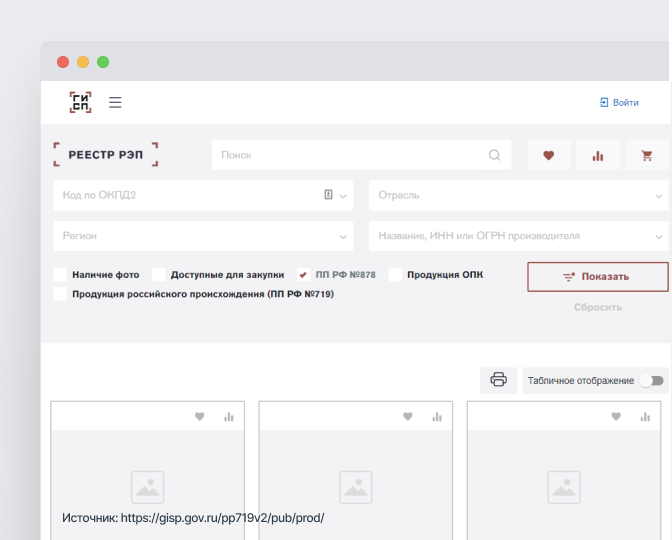Compare the second product card
Image resolution: width=672 pixels, height=540 pixels.
tap(436, 417)
